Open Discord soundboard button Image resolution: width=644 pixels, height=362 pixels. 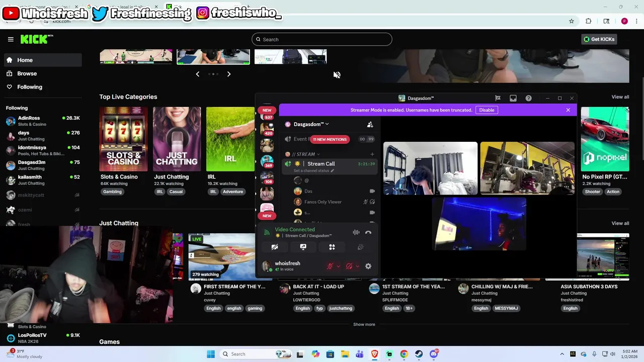click(361, 247)
